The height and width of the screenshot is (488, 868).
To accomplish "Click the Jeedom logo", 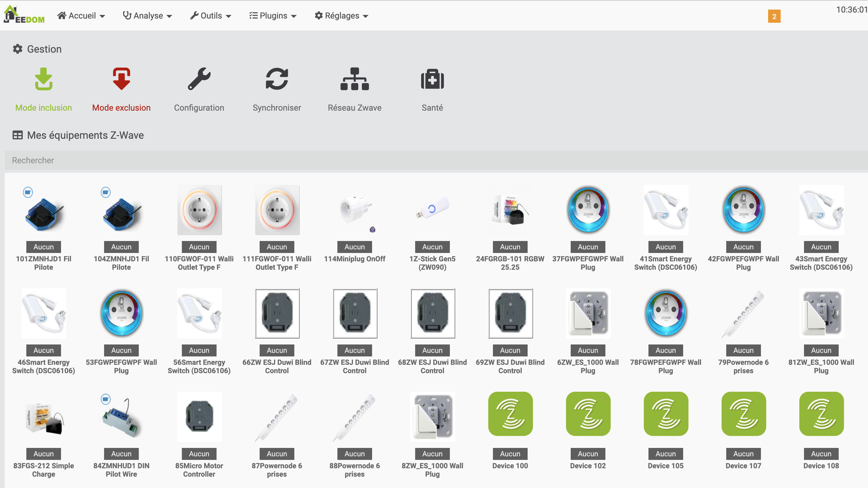I will click(x=24, y=14).
